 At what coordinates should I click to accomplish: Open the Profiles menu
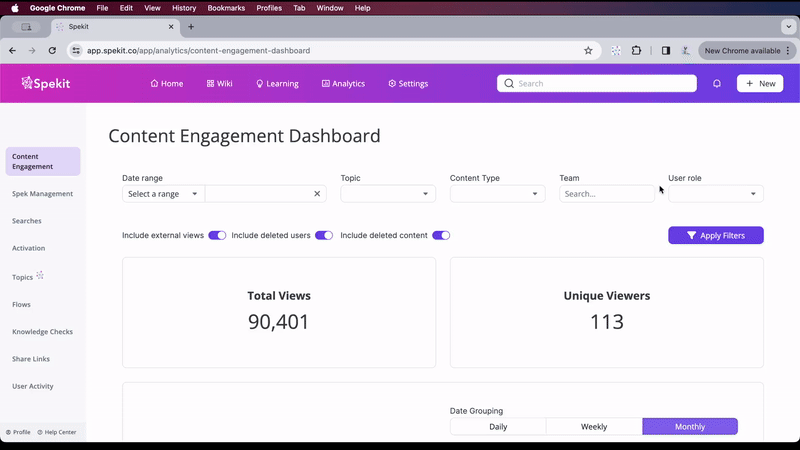(269, 8)
